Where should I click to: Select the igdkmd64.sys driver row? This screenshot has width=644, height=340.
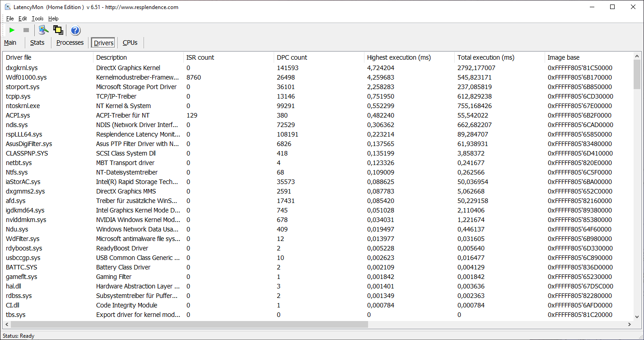[x=318, y=210]
